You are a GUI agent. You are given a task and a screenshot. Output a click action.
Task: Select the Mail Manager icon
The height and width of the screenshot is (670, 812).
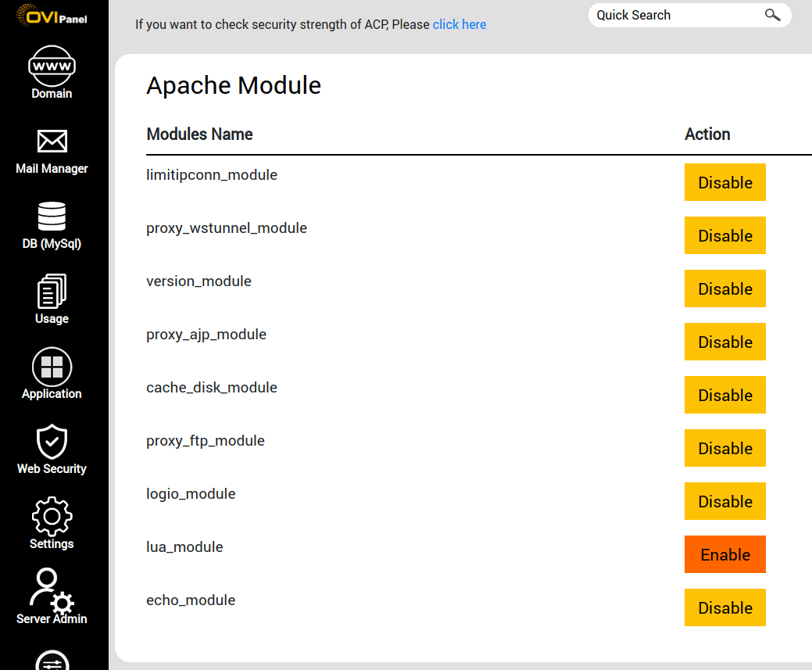[x=51, y=142]
